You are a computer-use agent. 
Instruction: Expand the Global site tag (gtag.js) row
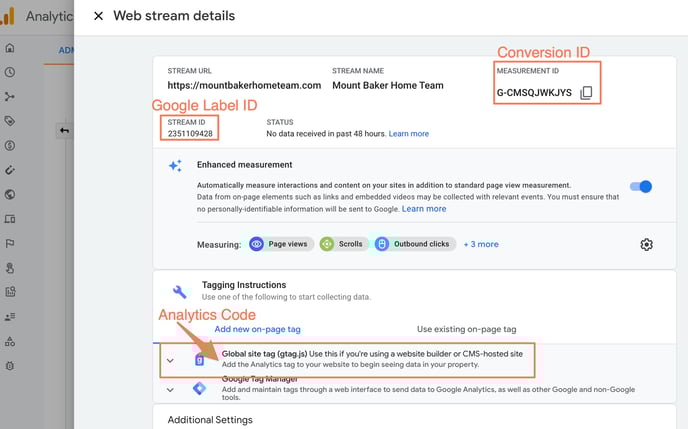click(170, 360)
